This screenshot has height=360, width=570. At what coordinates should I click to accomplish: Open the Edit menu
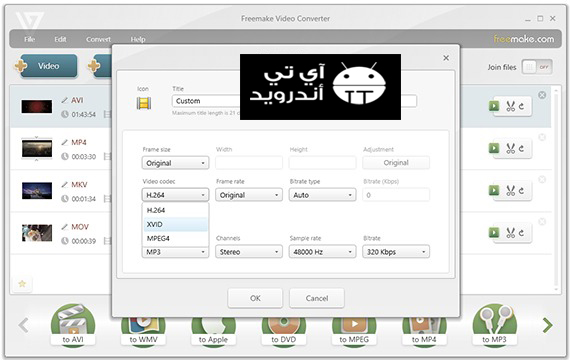(60, 39)
